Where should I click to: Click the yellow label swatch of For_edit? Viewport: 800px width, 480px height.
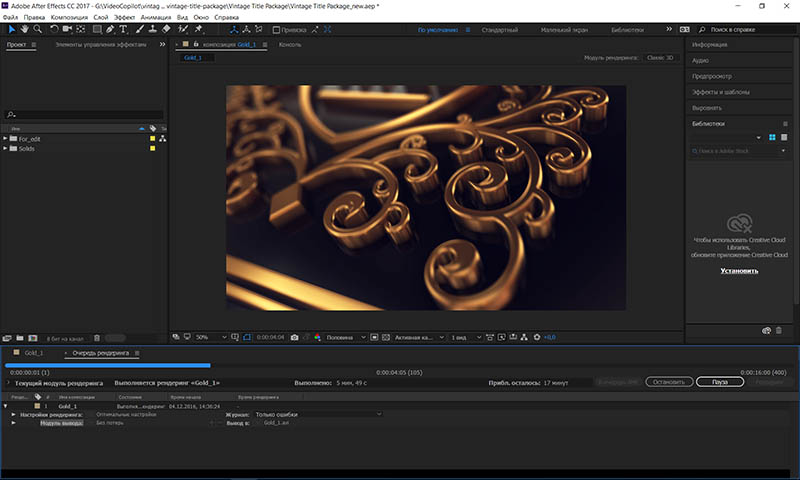coord(152,139)
